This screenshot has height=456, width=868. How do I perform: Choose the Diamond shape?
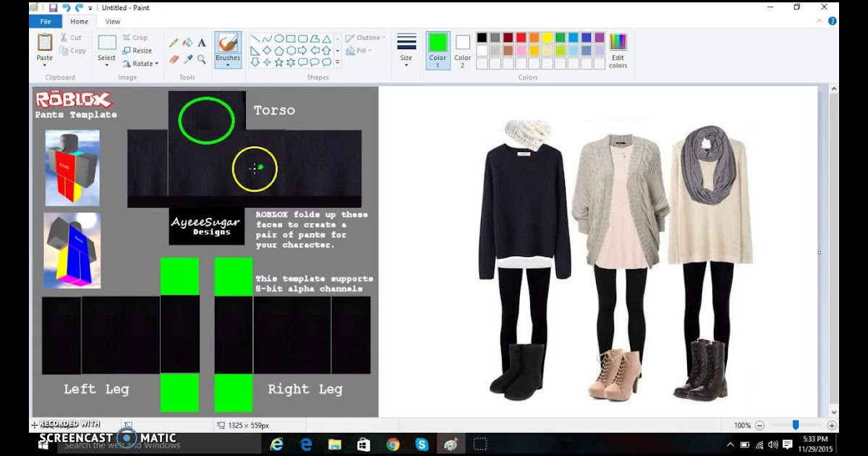[x=267, y=51]
